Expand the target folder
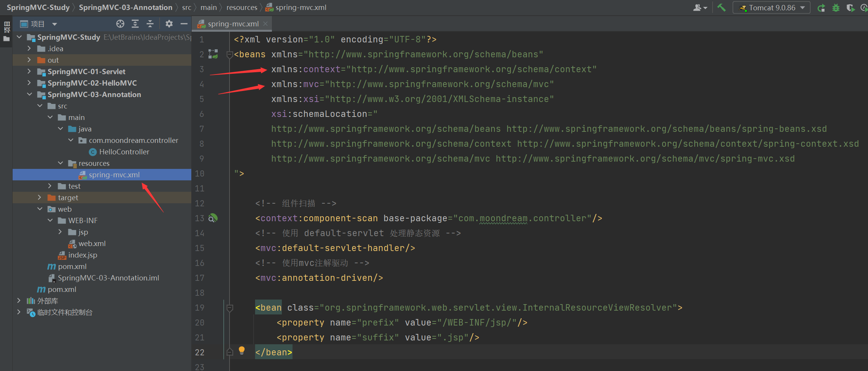Screen dimensions: 868x371 point(40,198)
